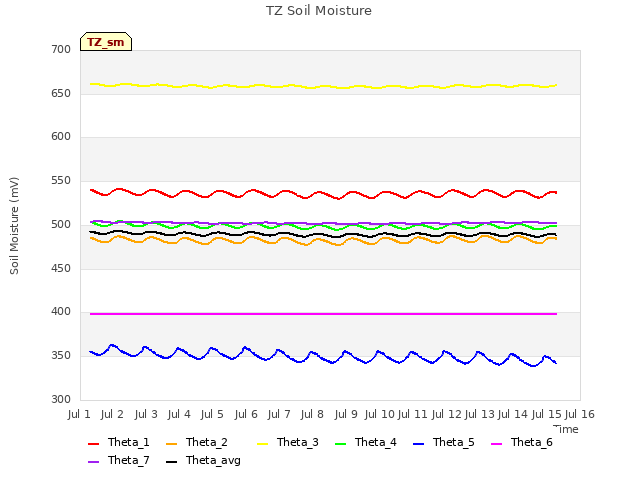Click the Jul 11 x-axis tick label
Screen dimensions: 640x480
point(413,414)
